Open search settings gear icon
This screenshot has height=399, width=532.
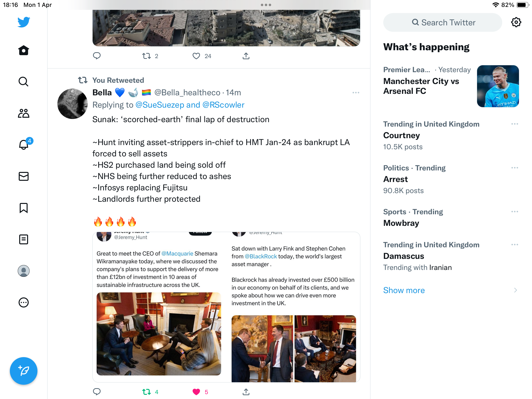[516, 22]
